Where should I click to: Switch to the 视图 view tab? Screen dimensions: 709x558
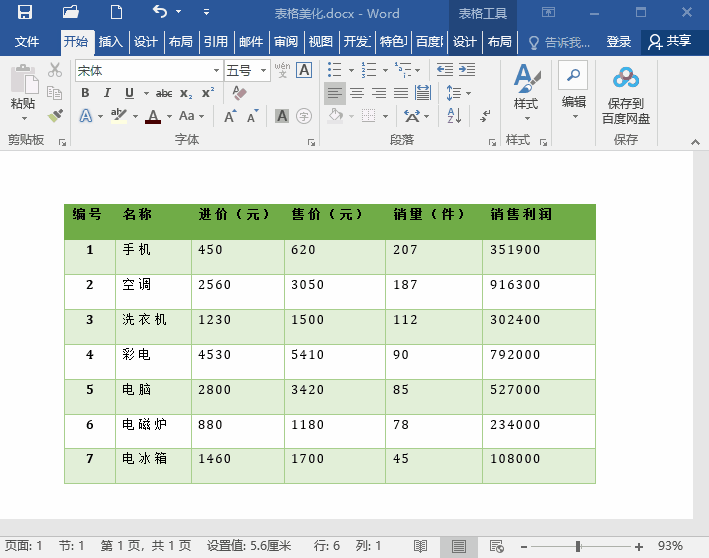(321, 42)
